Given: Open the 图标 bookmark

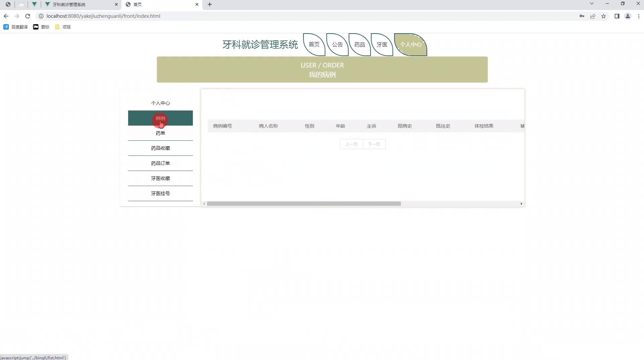Looking at the screenshot, I should pyautogui.click(x=41, y=27).
